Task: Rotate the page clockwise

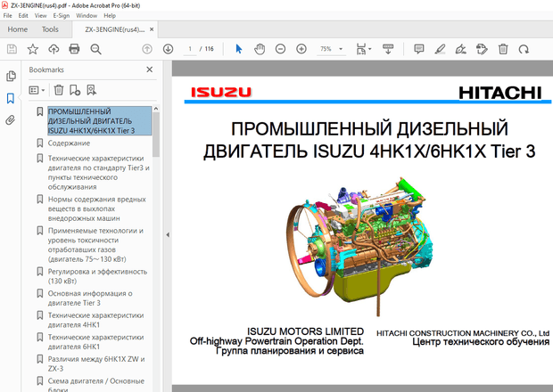Action: click(x=524, y=49)
